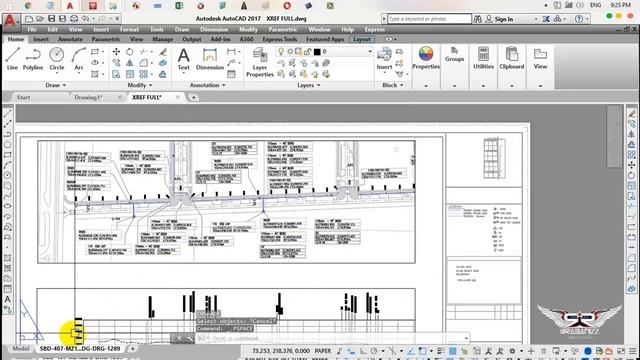The image size is (640, 360).
Task: Open the Properties panel dropdown arrow
Action: [426, 86]
